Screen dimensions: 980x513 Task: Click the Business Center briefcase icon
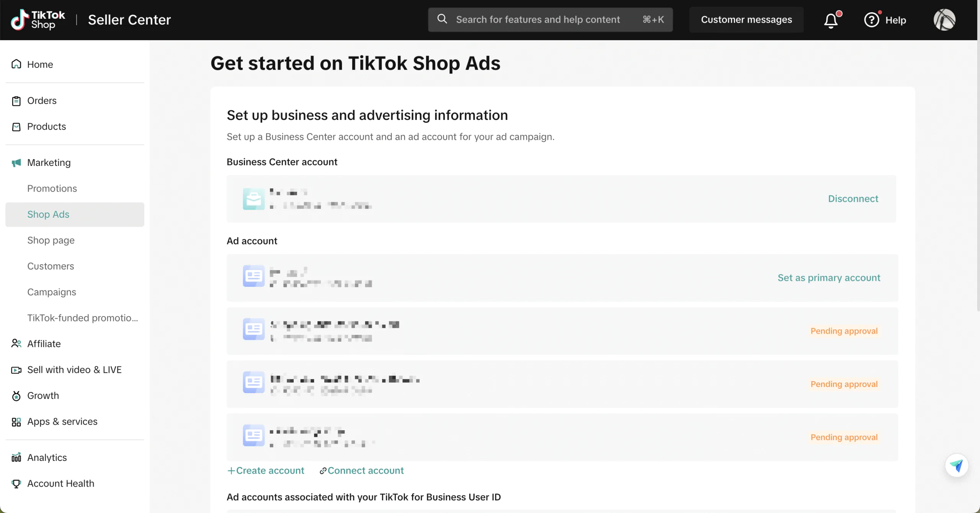click(253, 199)
